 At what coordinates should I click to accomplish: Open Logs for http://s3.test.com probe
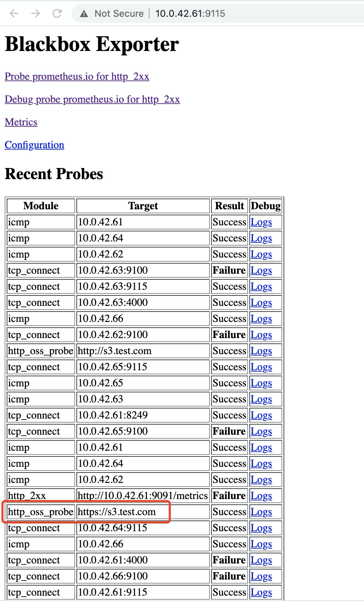pyautogui.click(x=261, y=351)
